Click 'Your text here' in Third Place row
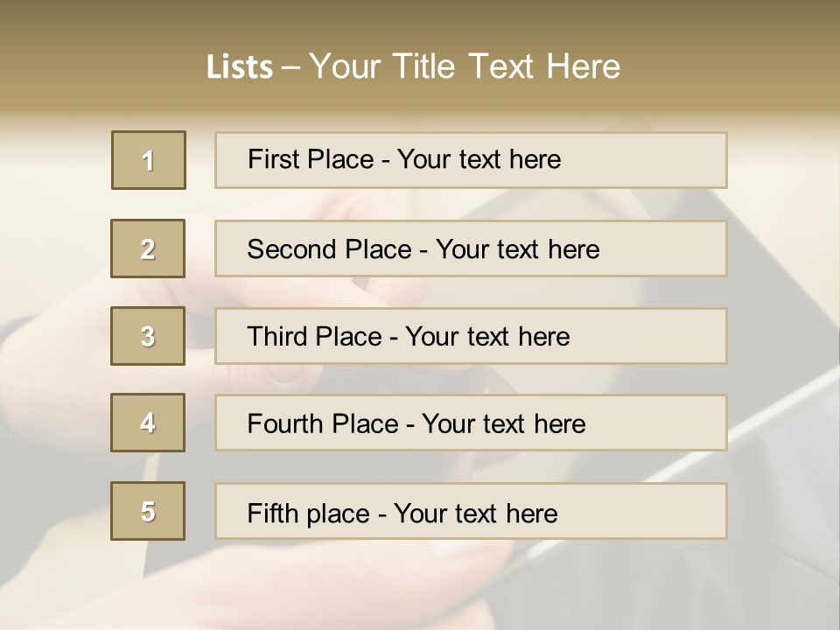The image size is (840, 630). 487,337
